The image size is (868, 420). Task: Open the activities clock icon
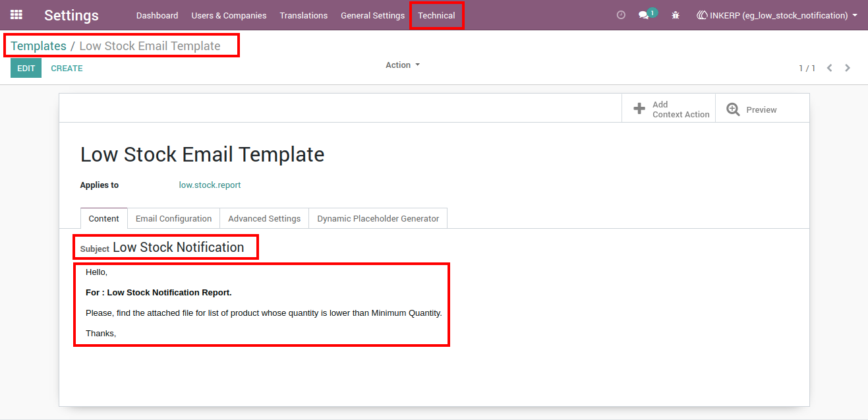coord(621,15)
